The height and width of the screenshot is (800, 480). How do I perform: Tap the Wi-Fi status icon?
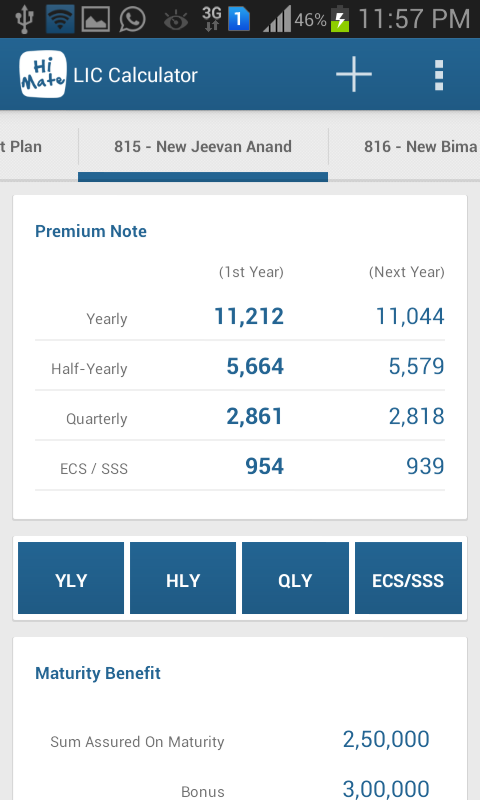click(x=60, y=19)
